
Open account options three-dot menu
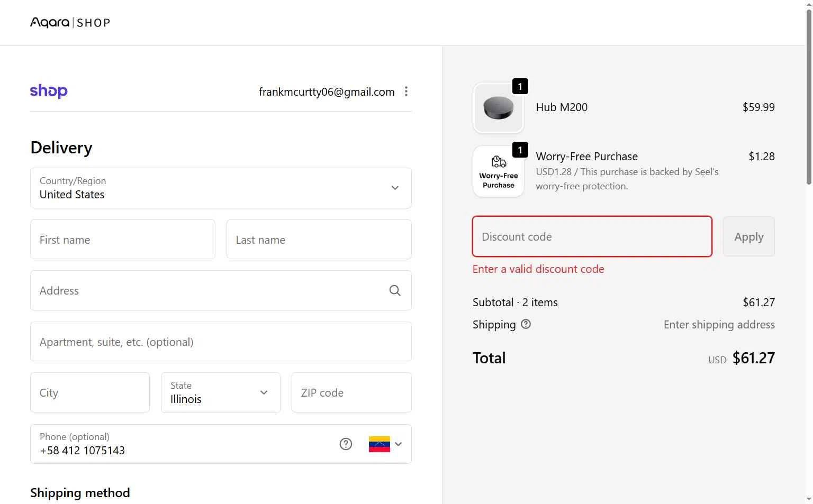tap(406, 91)
